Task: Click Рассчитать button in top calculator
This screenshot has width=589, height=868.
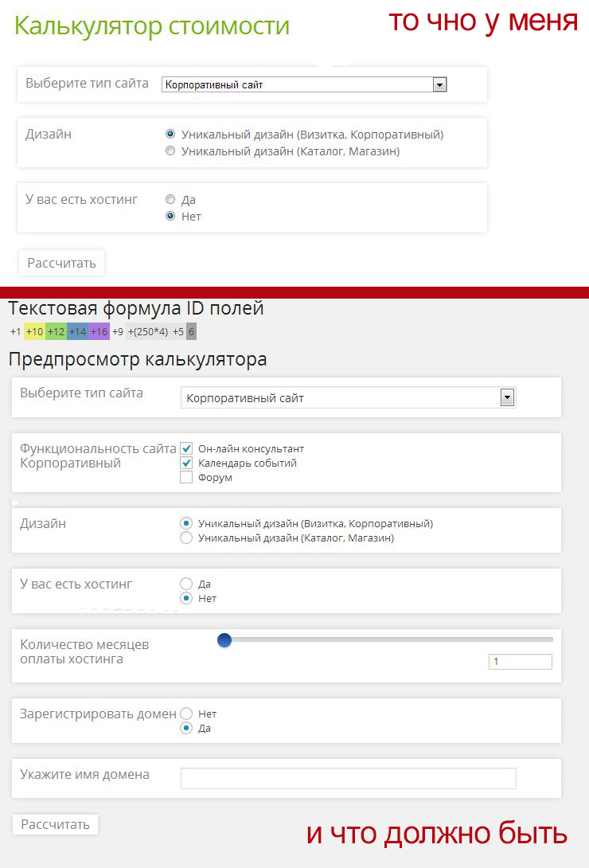Action: tap(61, 263)
